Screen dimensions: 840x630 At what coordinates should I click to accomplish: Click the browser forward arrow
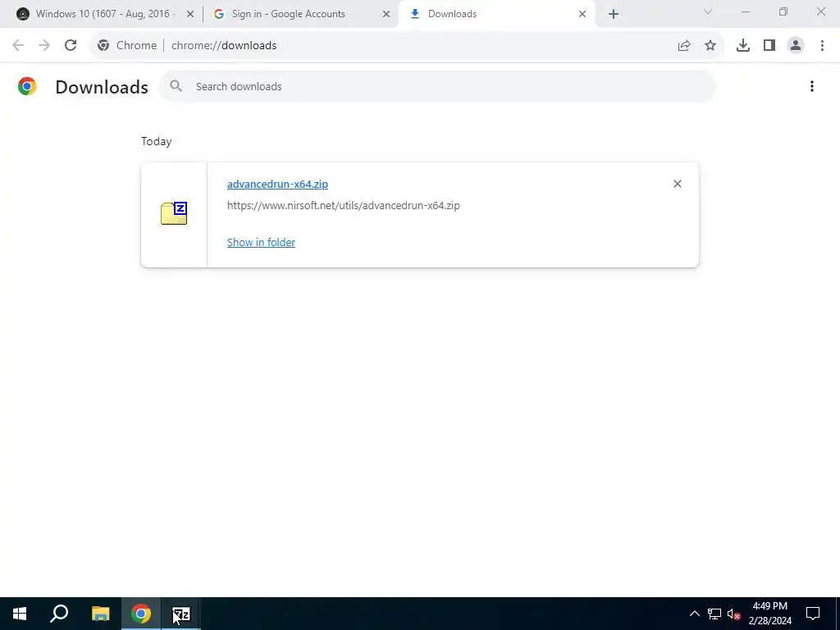tap(44, 46)
